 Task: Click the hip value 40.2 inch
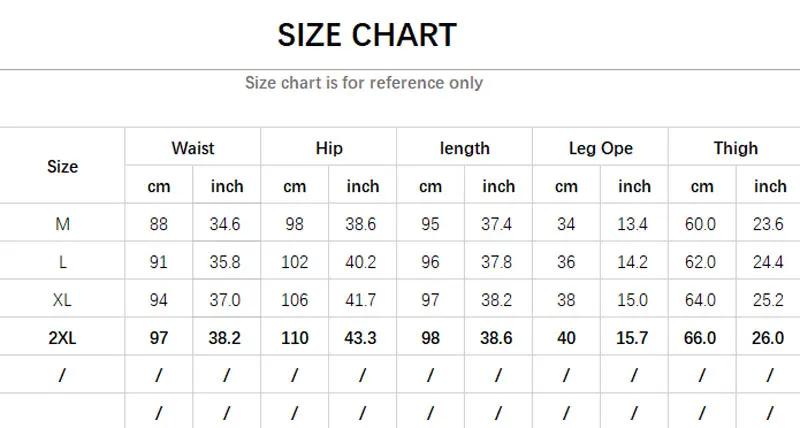[362, 262]
